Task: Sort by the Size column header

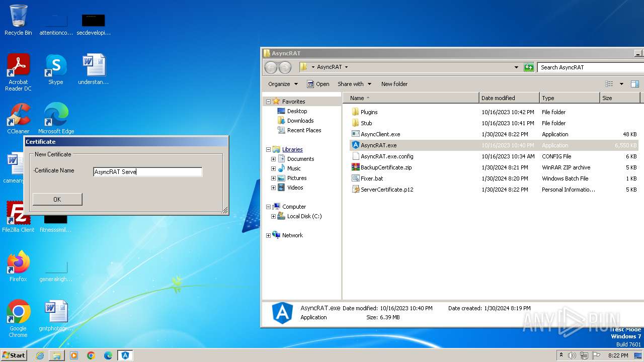Action: tap(620, 98)
